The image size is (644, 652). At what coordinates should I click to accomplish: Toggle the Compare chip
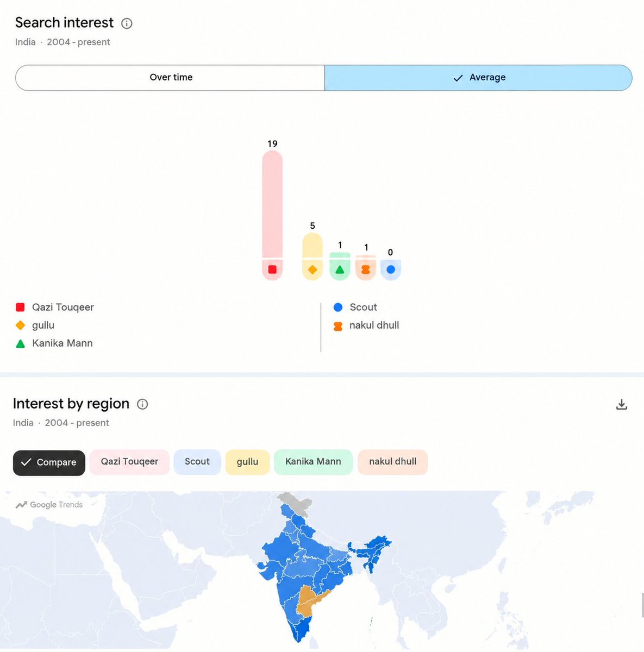tap(49, 462)
